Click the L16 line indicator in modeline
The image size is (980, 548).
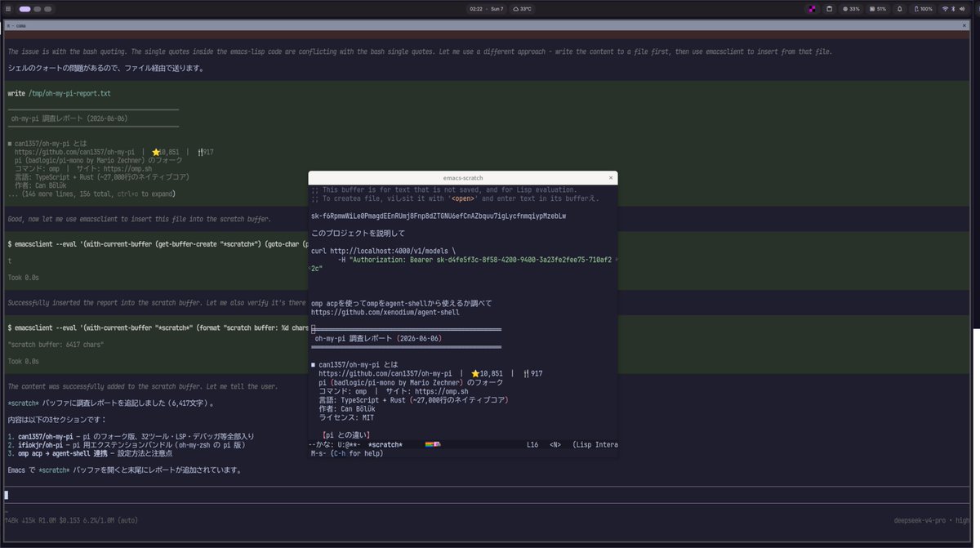(532, 444)
